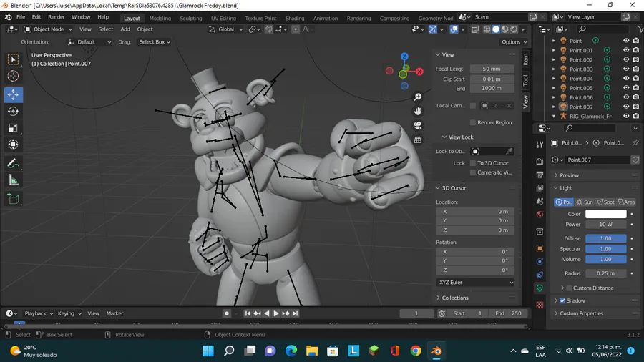The image size is (644, 362).
Task: Select the Transform tool
Action: pyautogui.click(x=13, y=145)
